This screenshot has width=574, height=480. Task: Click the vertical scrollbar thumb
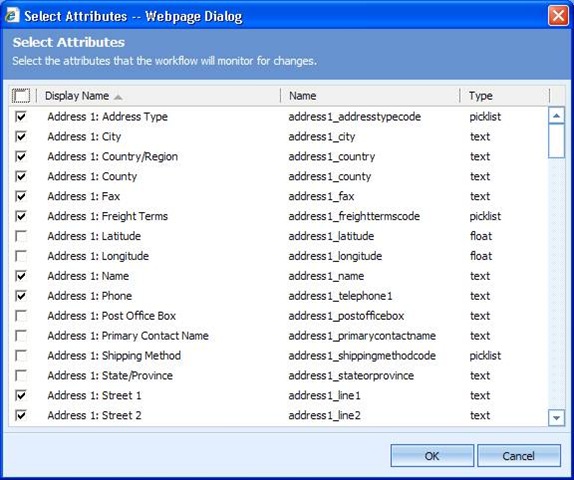tap(556, 141)
